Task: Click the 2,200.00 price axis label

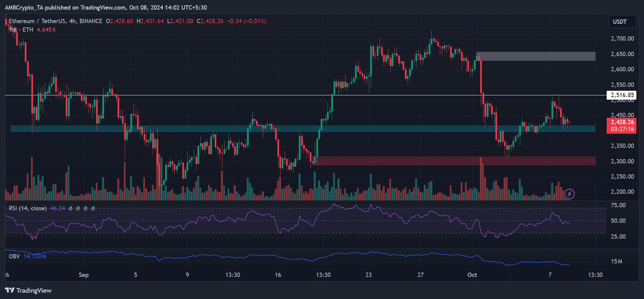Action: pyautogui.click(x=622, y=192)
